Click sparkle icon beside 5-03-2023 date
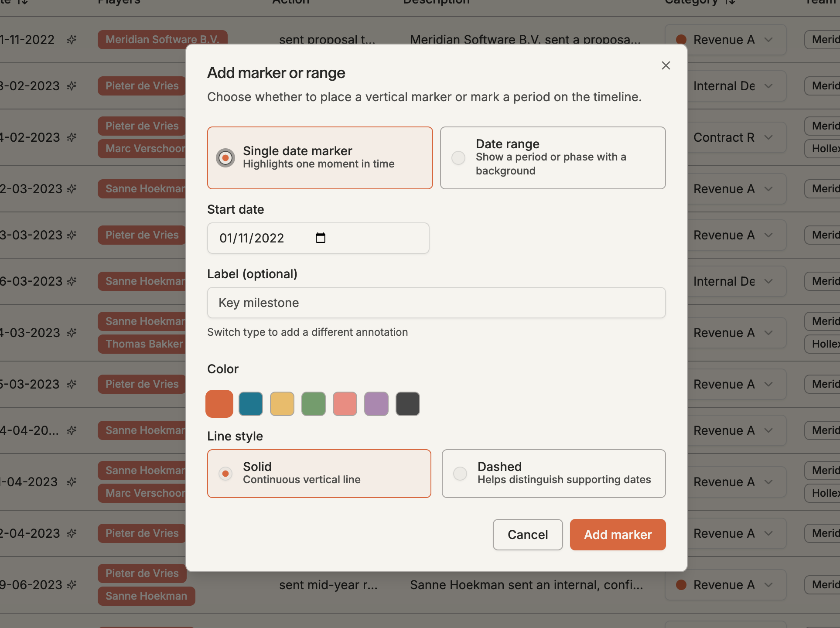The height and width of the screenshot is (628, 840). tap(72, 384)
